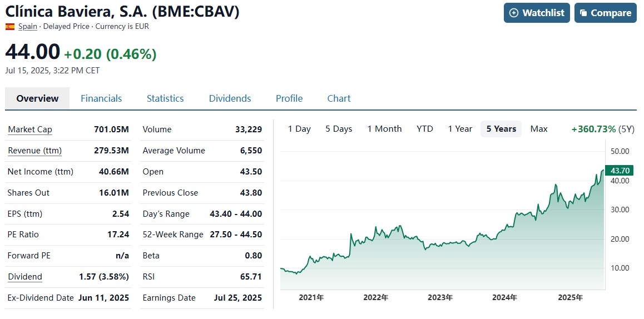Click the 2024年 label on chart axis
This screenshot has height=319, width=644.
click(x=505, y=298)
